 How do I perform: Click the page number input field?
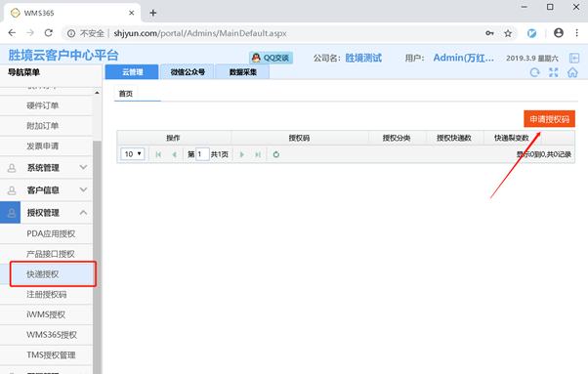(202, 154)
